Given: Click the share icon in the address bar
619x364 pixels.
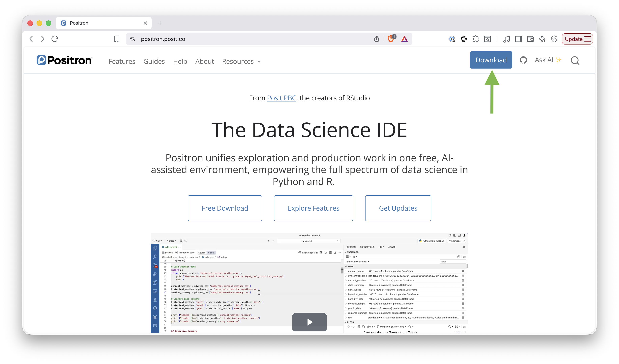Looking at the screenshot, I should click(376, 39).
